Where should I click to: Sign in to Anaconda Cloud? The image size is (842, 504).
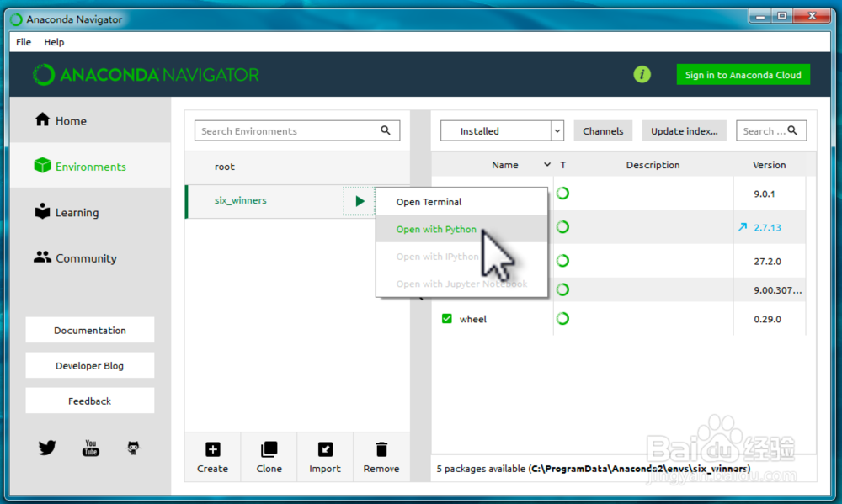pyautogui.click(x=743, y=75)
